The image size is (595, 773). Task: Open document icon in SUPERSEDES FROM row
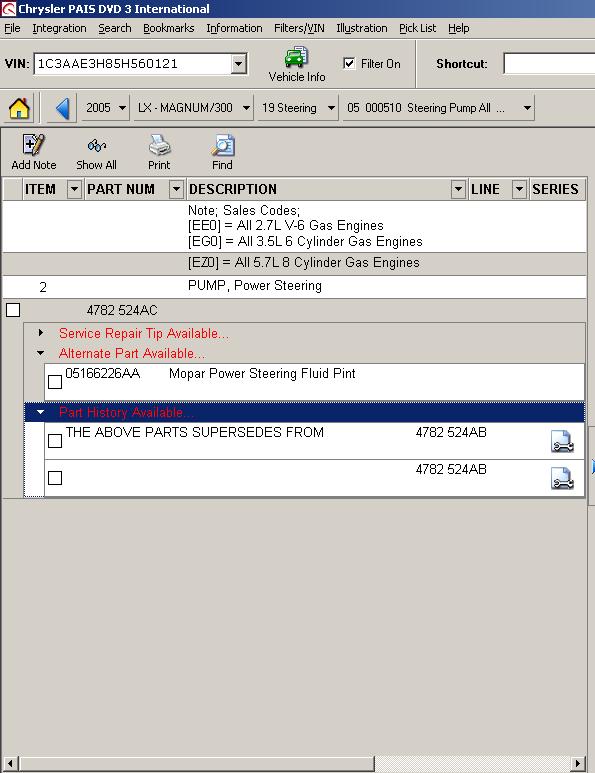pos(561,441)
